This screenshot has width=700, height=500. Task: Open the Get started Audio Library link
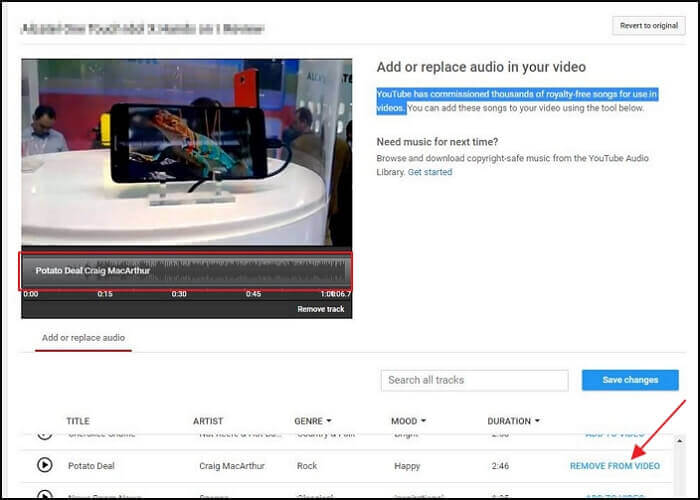[x=430, y=172]
